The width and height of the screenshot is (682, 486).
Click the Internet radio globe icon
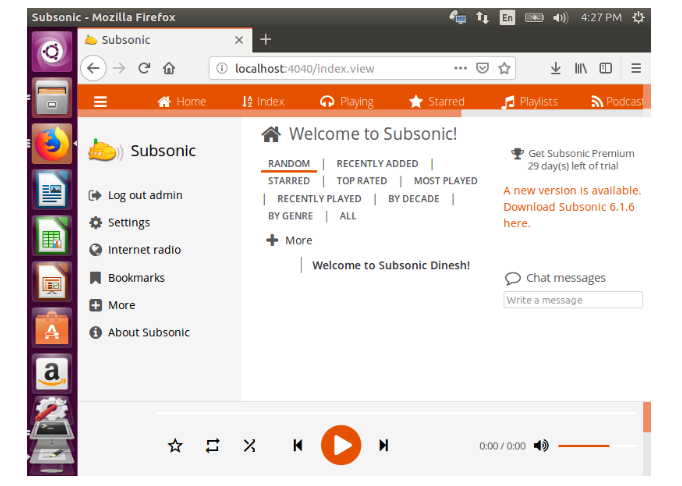[x=95, y=250]
